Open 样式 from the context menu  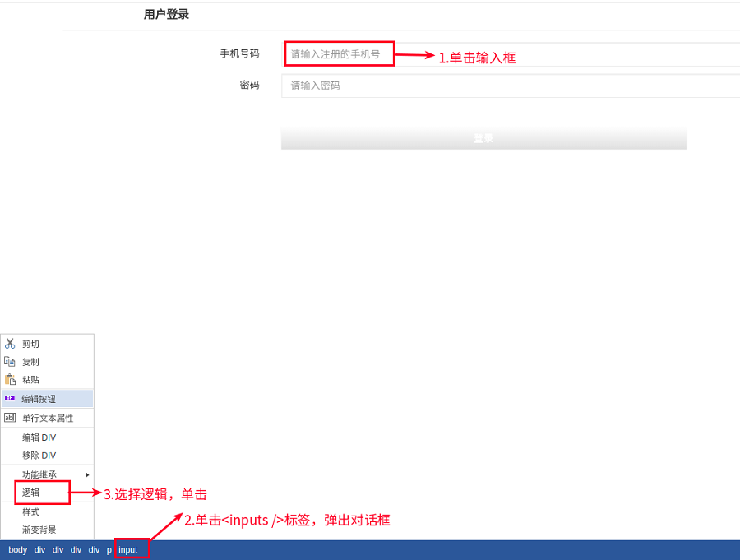(30, 511)
